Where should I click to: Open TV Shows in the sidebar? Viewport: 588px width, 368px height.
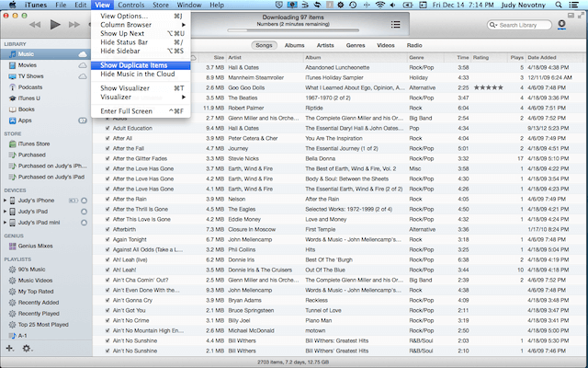(30, 76)
